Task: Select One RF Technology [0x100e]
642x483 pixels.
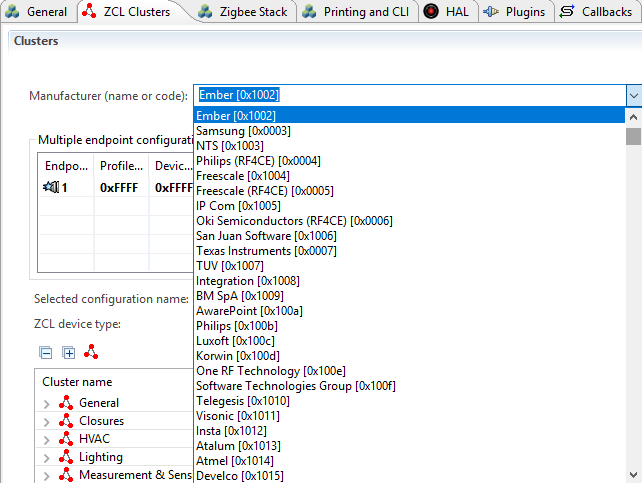Action: [x=409, y=371]
